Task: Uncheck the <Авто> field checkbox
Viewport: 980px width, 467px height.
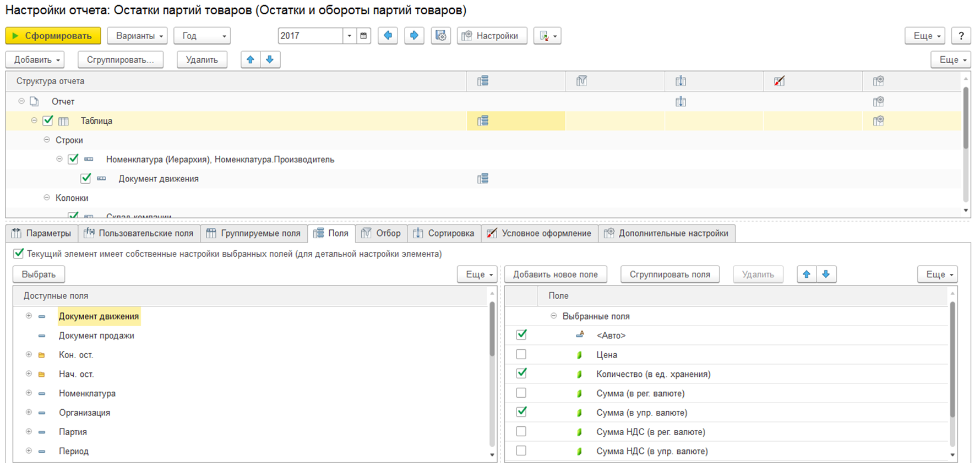Action: point(521,334)
